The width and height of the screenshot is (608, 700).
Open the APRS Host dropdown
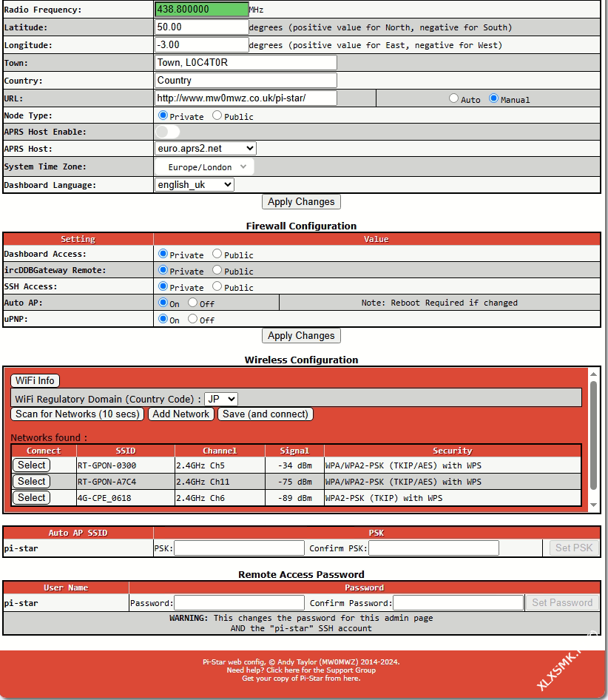(206, 148)
